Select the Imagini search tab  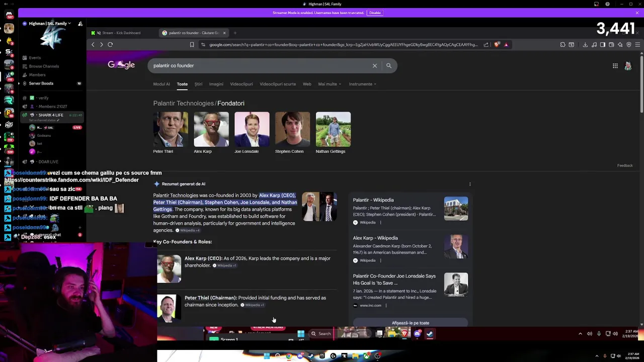tap(216, 84)
